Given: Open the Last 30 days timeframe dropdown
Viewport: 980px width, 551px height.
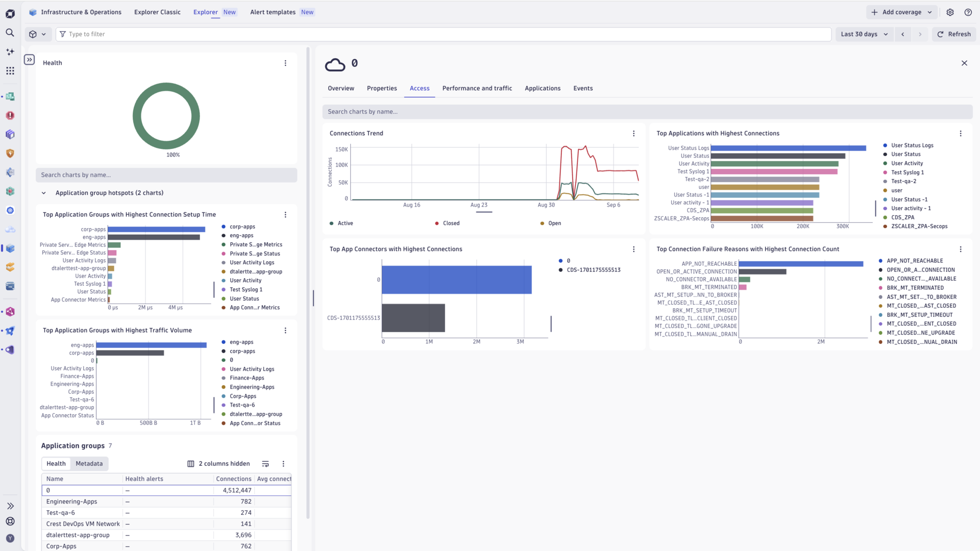Looking at the screenshot, I should point(864,34).
